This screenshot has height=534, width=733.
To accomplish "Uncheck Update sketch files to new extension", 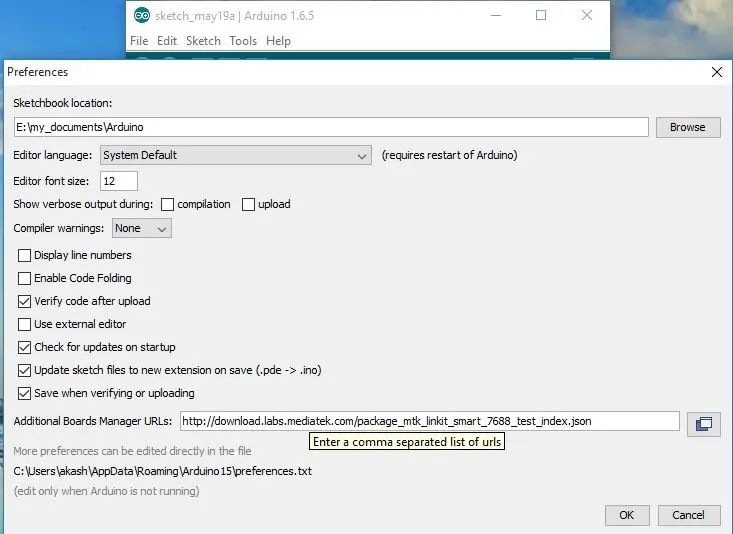I will [x=24, y=370].
